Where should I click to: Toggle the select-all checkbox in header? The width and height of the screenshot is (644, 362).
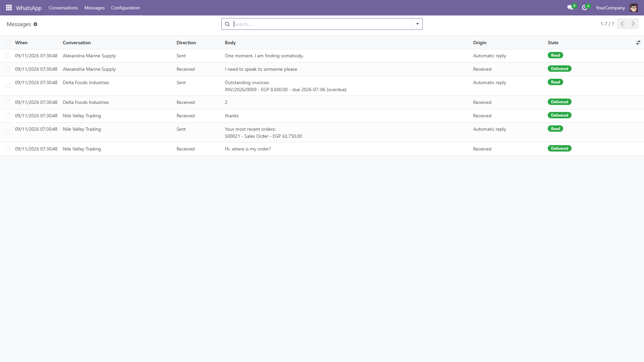point(8,42)
